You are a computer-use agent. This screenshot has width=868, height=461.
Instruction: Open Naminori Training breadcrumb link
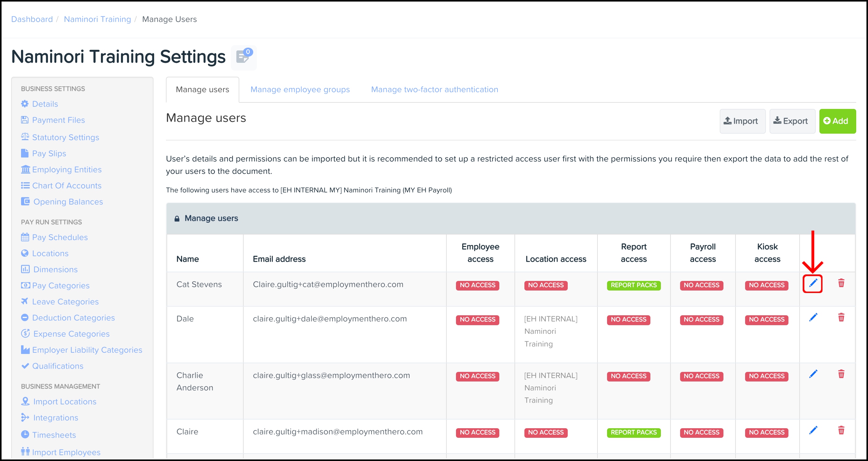point(98,19)
